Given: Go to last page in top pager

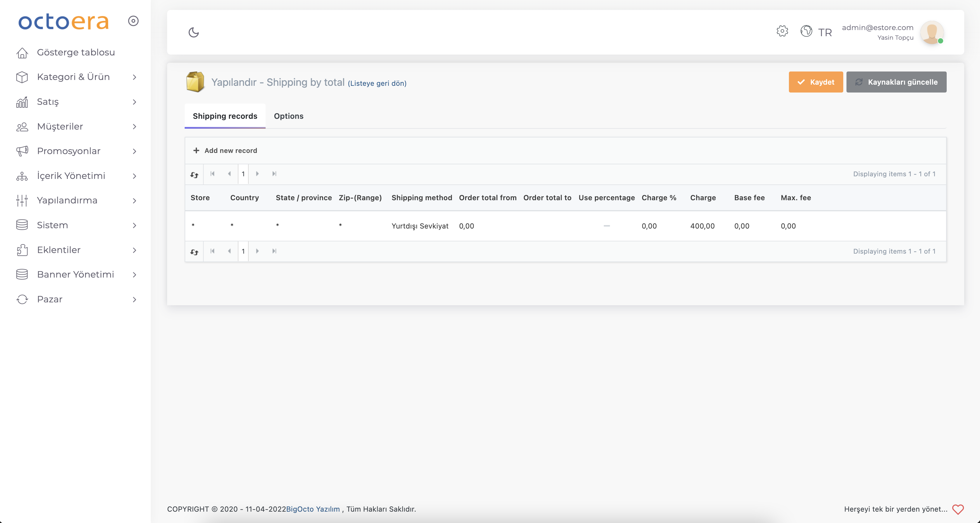Looking at the screenshot, I should tap(274, 174).
